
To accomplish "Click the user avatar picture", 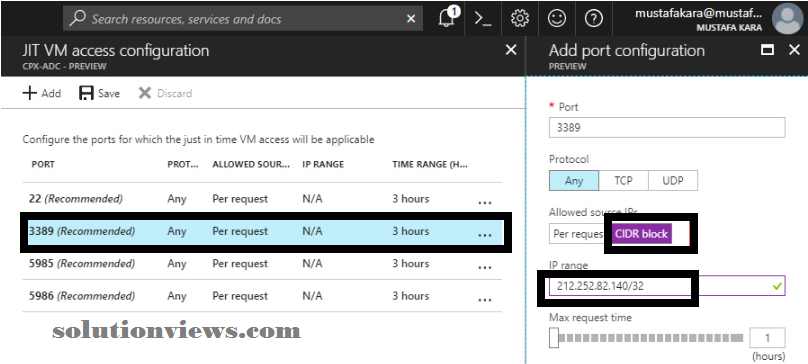I will [788, 19].
